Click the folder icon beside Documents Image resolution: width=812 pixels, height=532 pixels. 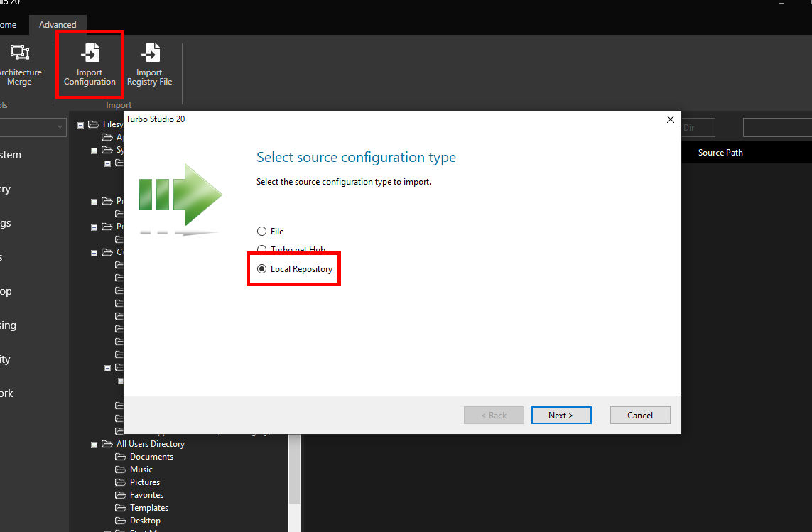click(x=121, y=456)
